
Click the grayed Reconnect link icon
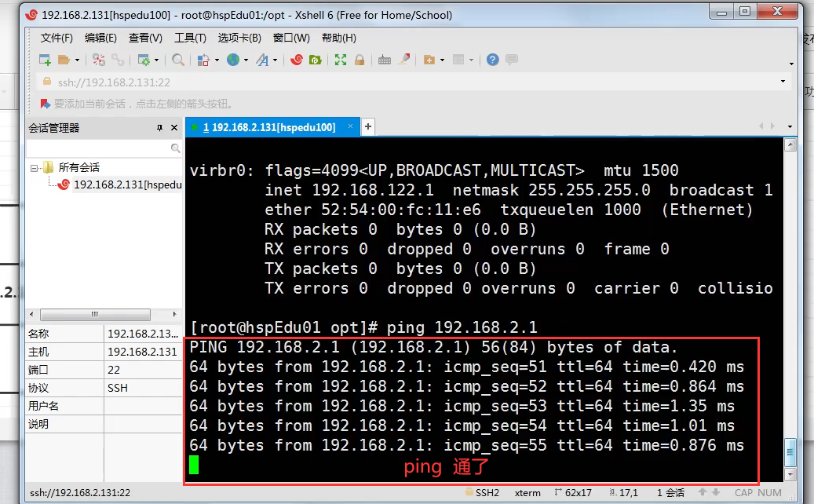click(118, 60)
